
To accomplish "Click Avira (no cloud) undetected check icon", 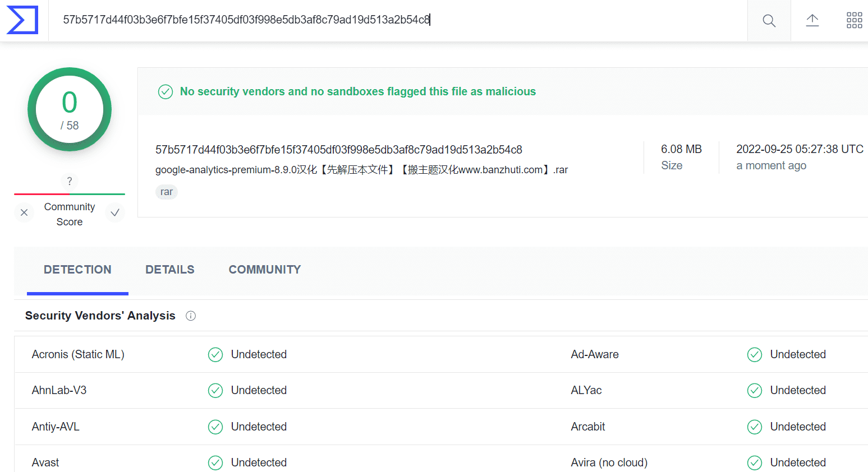I will [755, 463].
